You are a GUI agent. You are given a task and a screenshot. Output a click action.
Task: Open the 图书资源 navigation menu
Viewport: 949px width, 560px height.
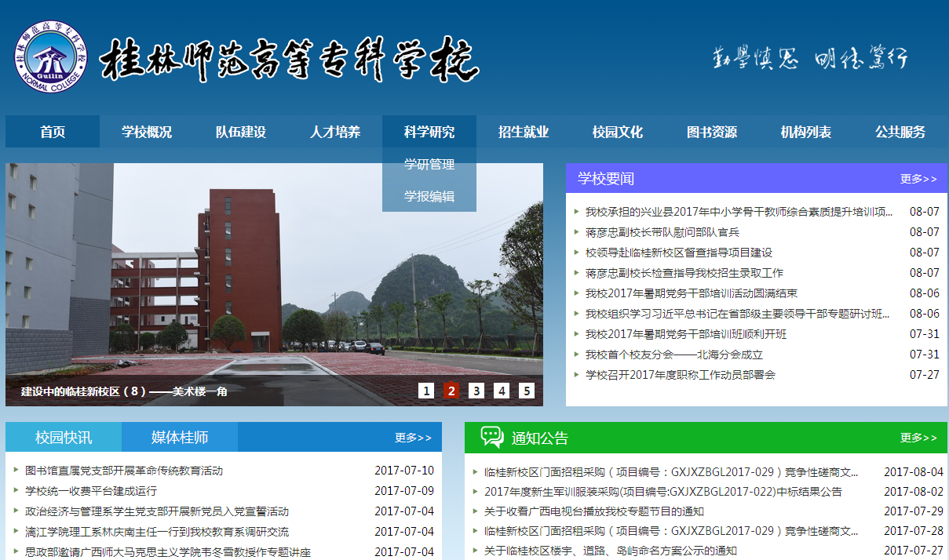click(x=712, y=132)
